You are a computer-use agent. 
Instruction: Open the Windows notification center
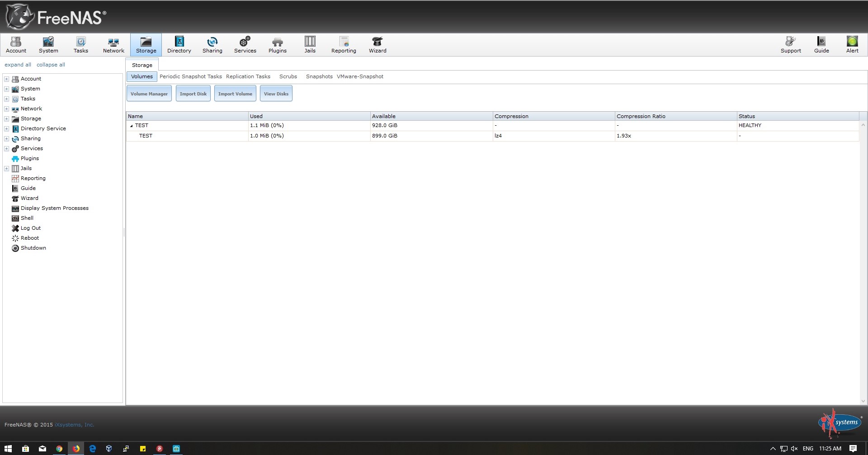point(853,449)
